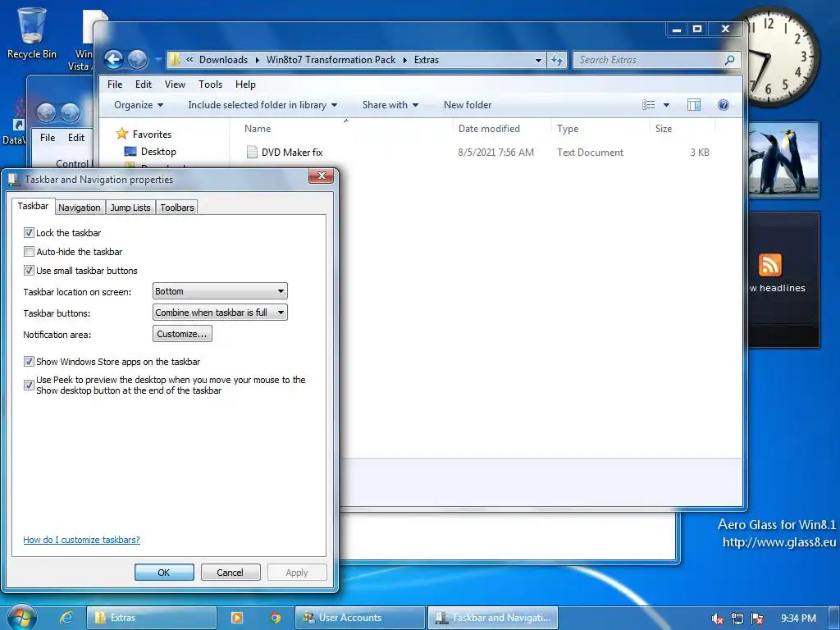Go forward in Extras explorer window
840x630 pixels.
pyautogui.click(x=138, y=59)
